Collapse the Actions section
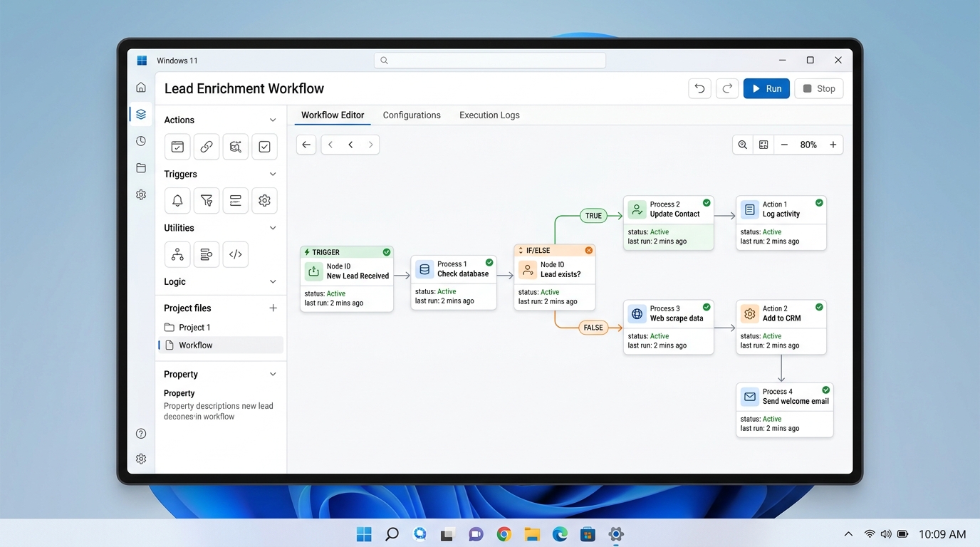Screen dimensions: 980x547 (x=273, y=120)
